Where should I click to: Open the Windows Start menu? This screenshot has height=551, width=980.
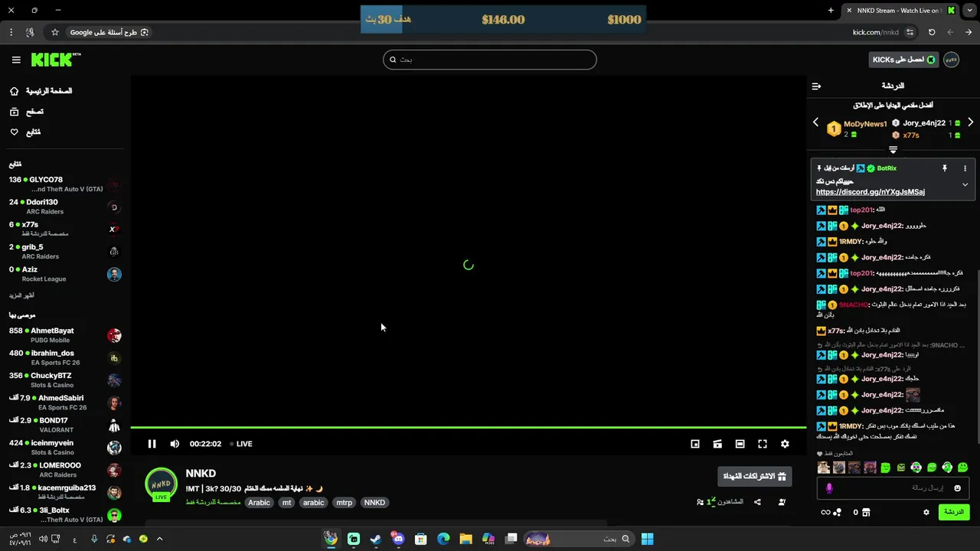coord(647,539)
